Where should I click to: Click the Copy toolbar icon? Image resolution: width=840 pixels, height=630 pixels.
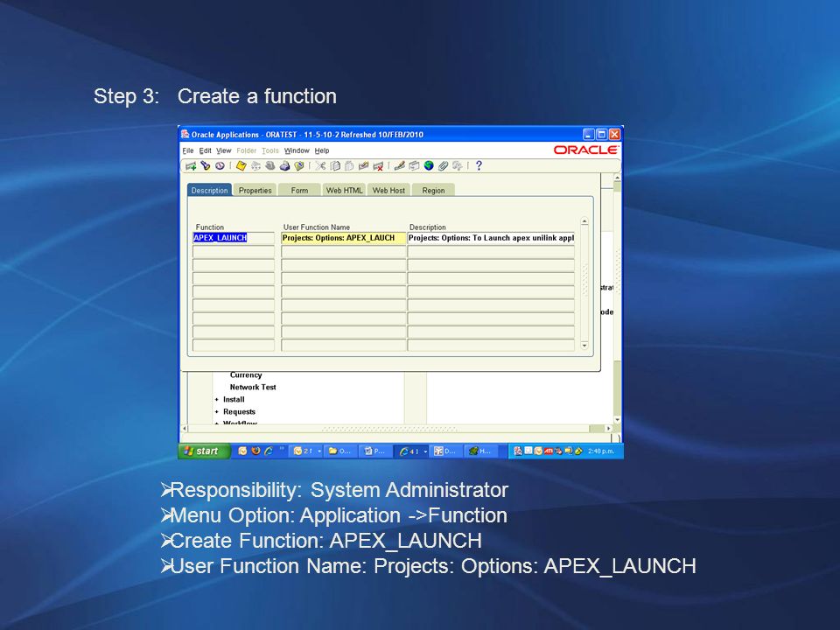pyautogui.click(x=335, y=166)
